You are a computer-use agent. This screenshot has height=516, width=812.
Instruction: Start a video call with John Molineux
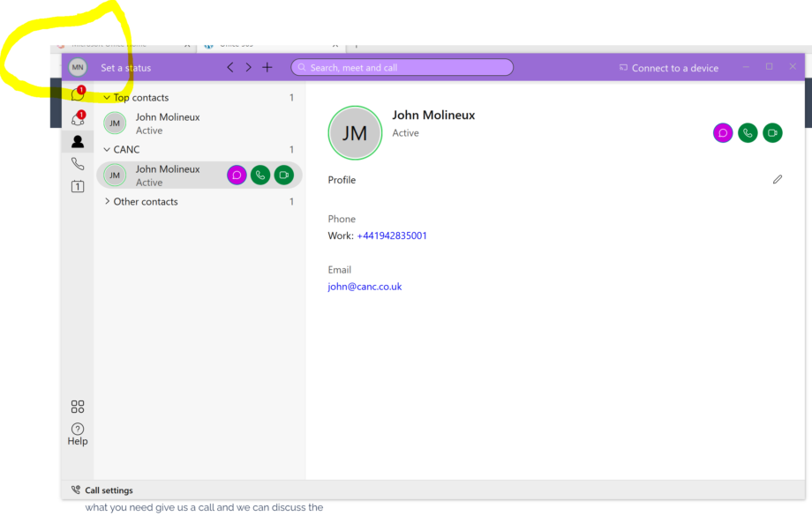(x=772, y=132)
